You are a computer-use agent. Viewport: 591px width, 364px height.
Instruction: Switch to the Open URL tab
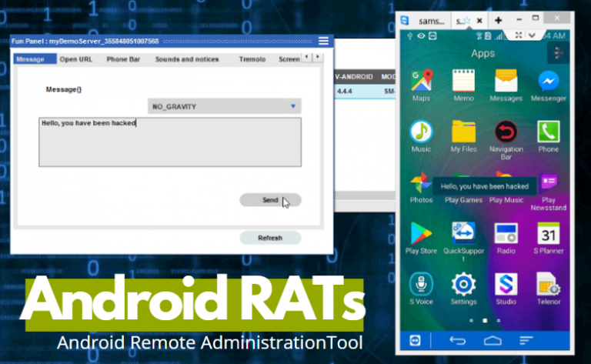(x=75, y=59)
